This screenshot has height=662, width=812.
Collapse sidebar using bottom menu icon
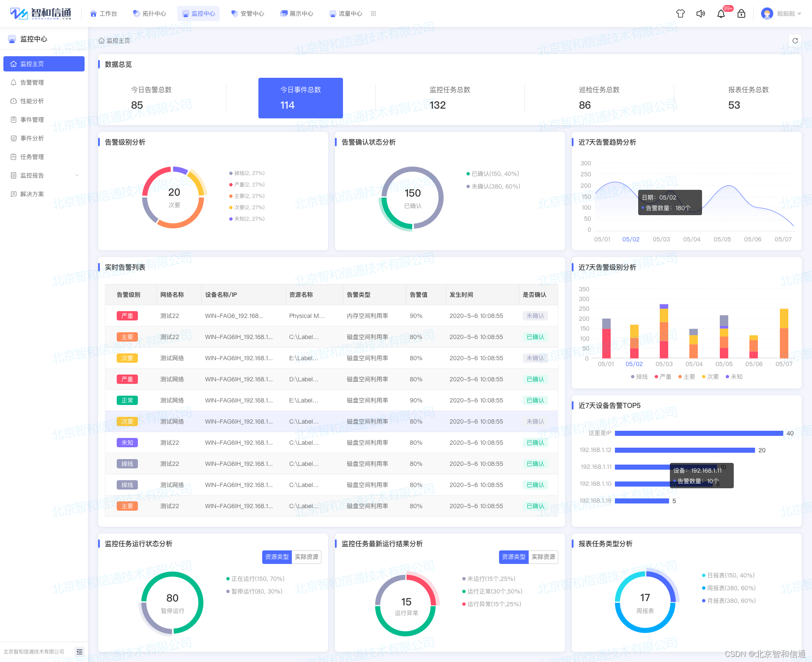click(80, 651)
